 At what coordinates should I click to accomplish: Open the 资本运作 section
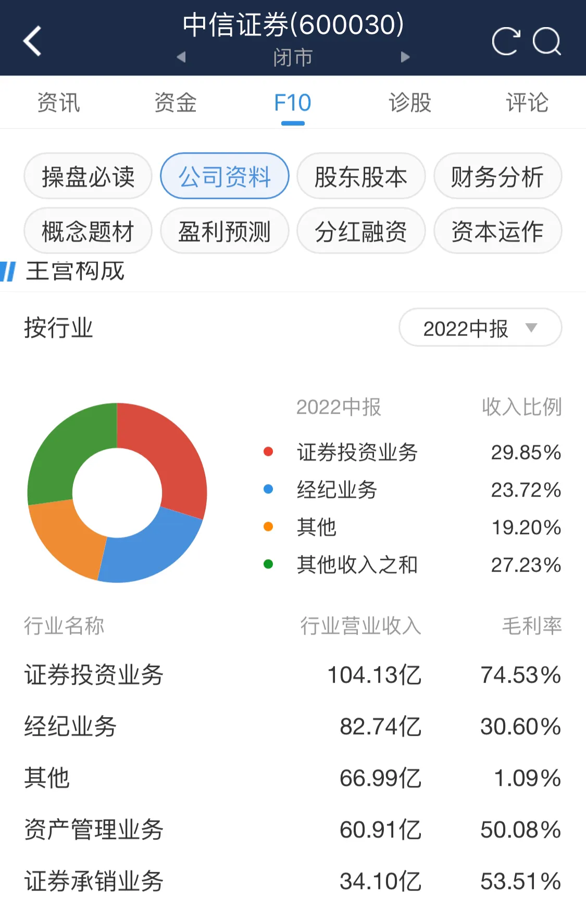(x=497, y=231)
